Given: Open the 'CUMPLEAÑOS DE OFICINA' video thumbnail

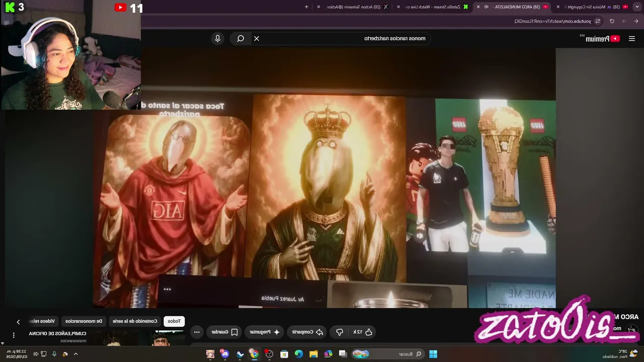Looking at the screenshot, I should click(137, 338).
